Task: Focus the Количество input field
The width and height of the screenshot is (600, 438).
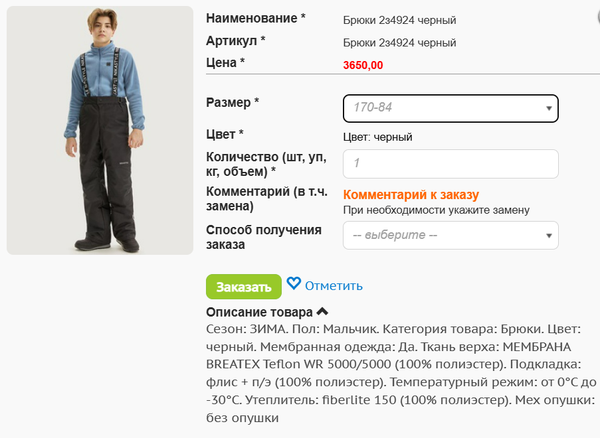Action: (x=450, y=164)
